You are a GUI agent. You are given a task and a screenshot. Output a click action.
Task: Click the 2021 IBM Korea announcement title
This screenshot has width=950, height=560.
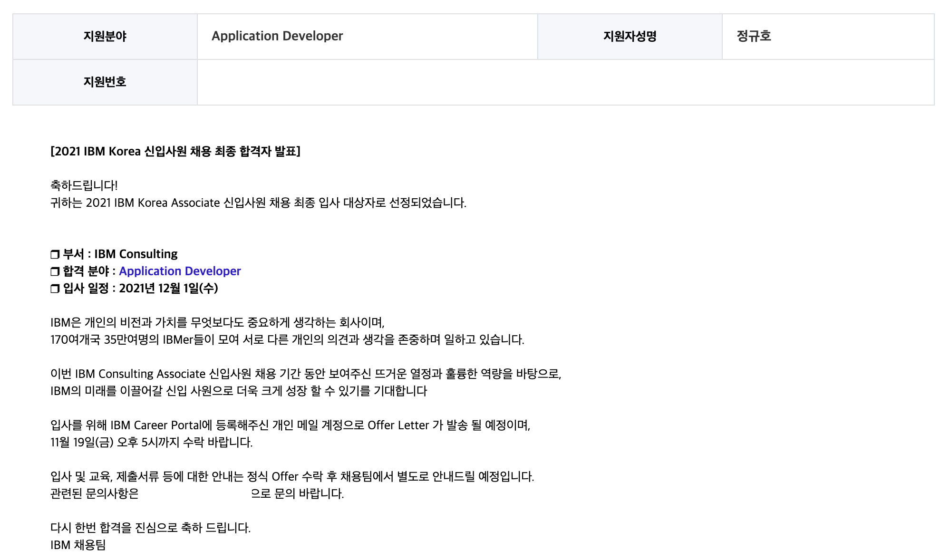pos(175,151)
